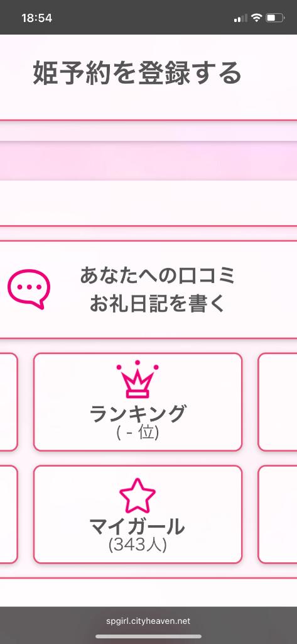Tap the partially visible card left of ランキング

[8, 402]
